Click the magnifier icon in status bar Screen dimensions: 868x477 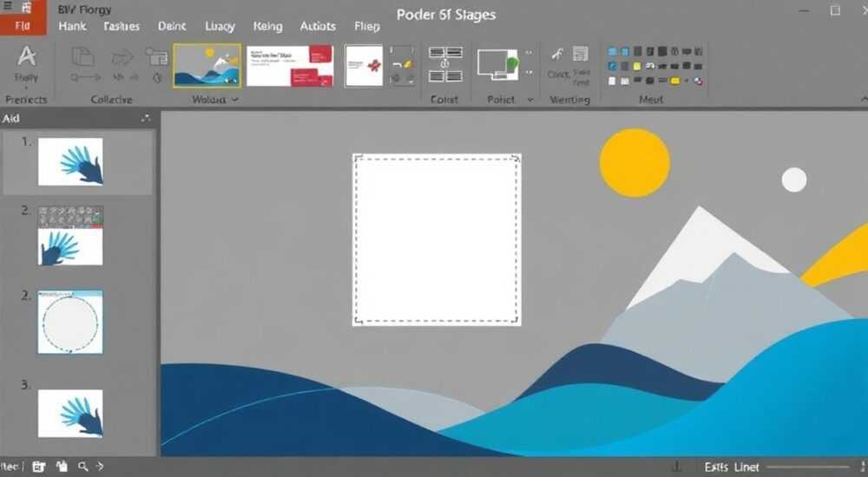(x=82, y=467)
